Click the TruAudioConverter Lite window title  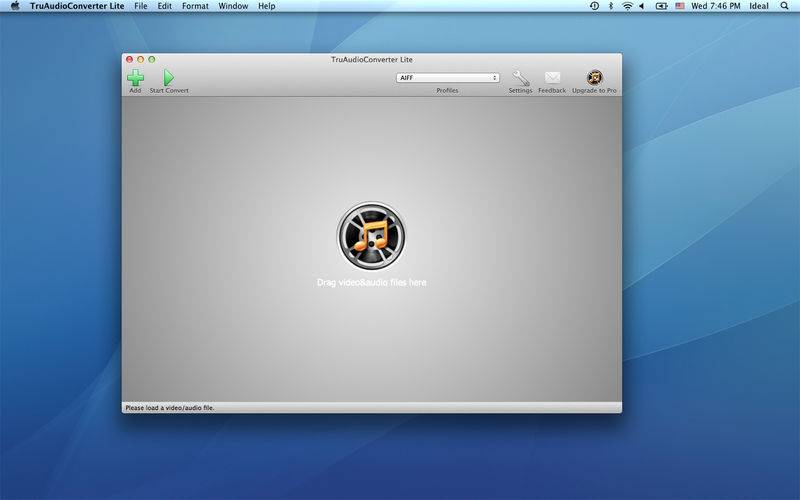371,59
